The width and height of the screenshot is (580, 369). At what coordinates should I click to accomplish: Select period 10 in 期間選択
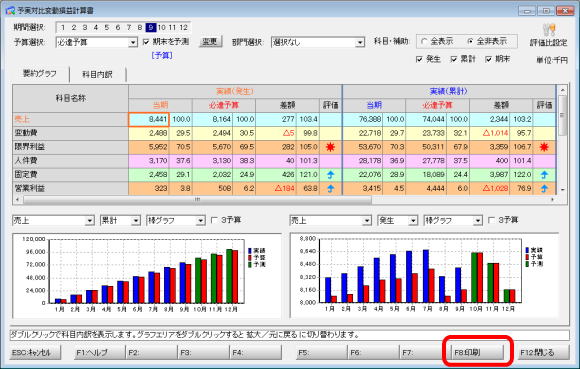tap(161, 27)
